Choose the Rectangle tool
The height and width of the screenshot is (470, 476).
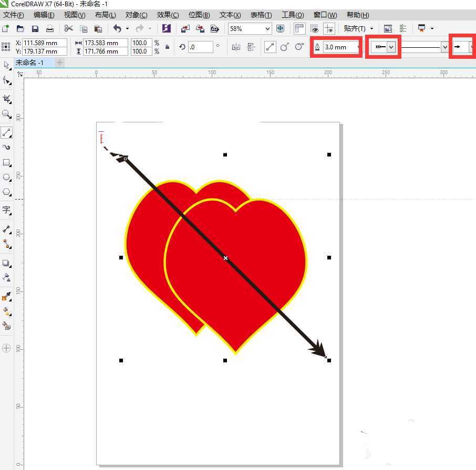pyautogui.click(x=6, y=162)
